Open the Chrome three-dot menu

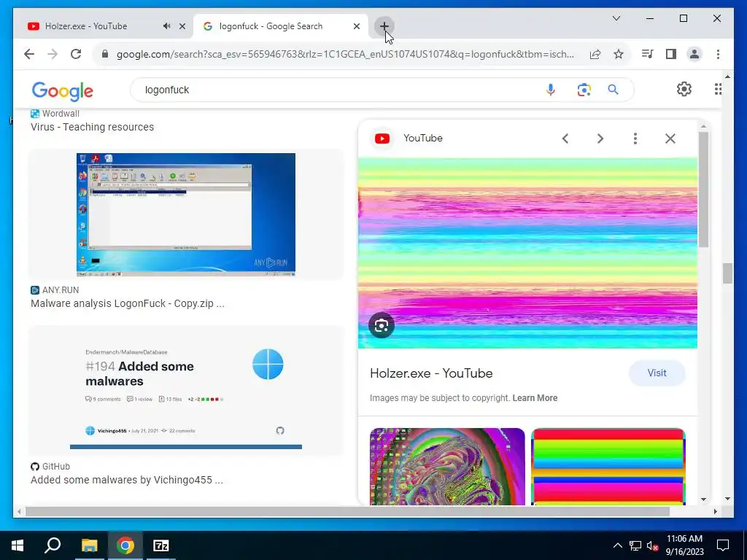(718, 54)
